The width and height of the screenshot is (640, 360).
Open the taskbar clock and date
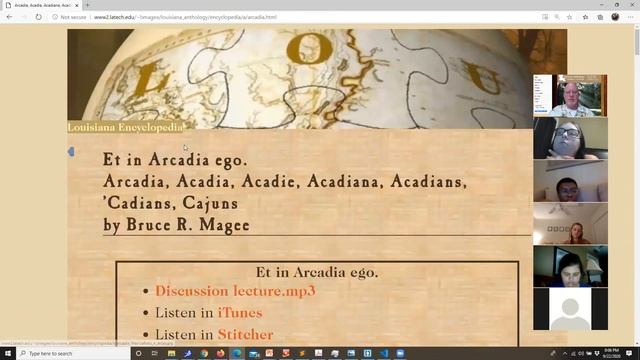[x=611, y=353]
